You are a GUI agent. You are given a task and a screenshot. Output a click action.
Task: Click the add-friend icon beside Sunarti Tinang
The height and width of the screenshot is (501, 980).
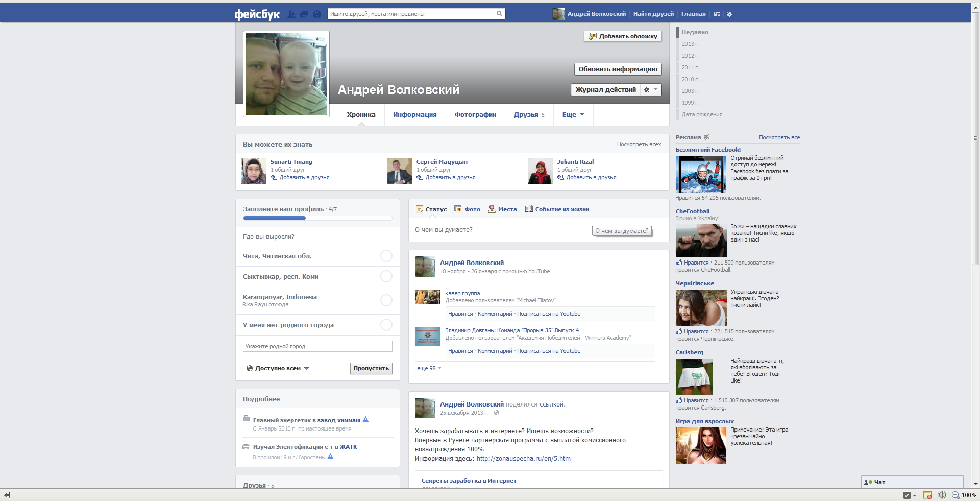274,177
